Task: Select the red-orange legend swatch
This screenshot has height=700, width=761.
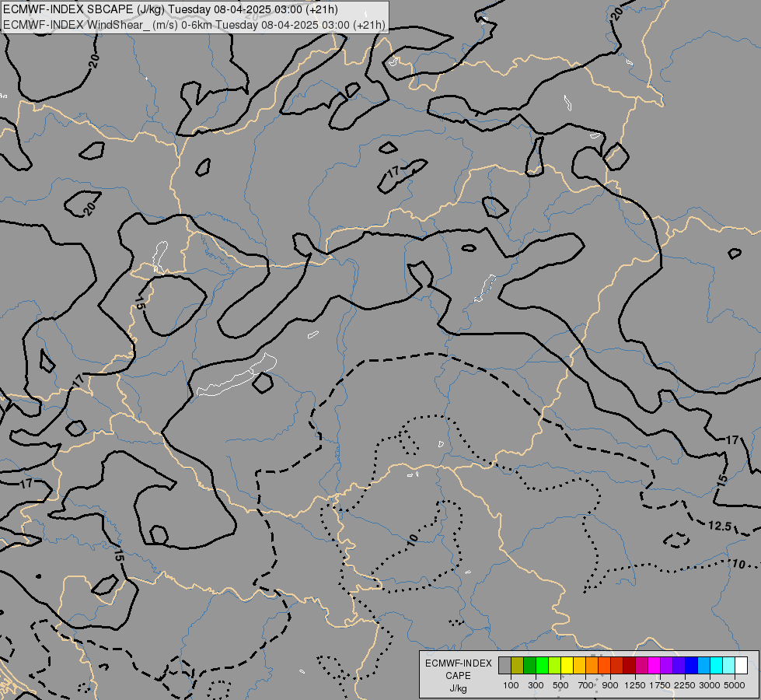Action: [x=604, y=665]
